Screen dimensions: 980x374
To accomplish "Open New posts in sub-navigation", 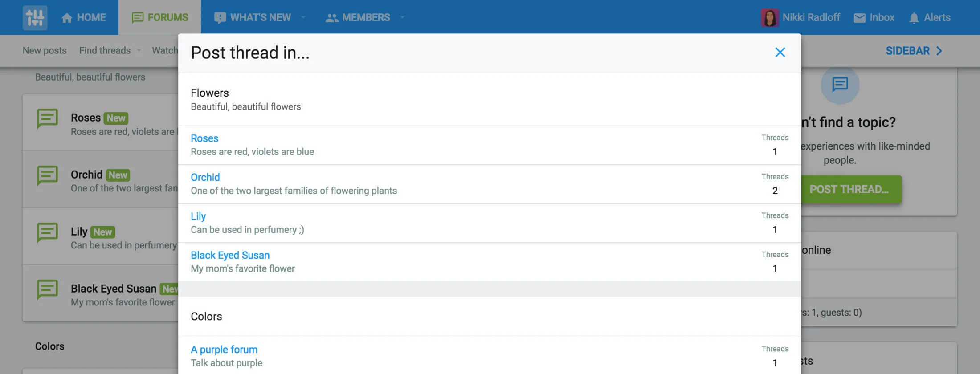I will 45,51.
